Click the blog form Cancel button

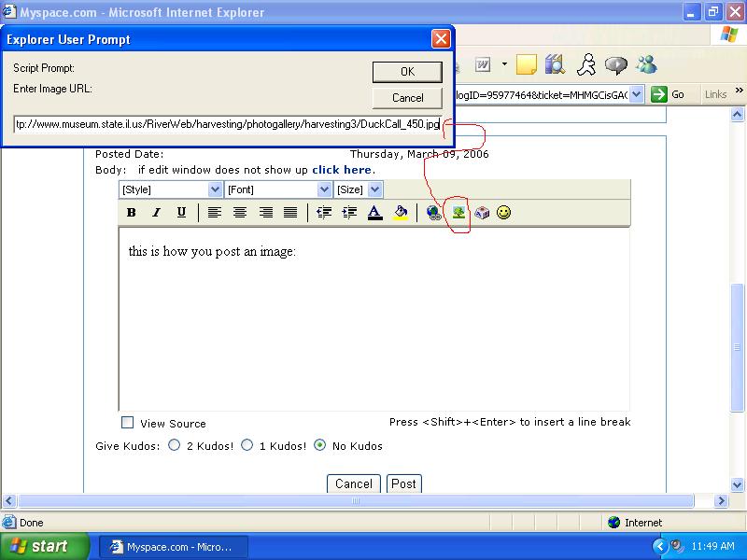354,483
